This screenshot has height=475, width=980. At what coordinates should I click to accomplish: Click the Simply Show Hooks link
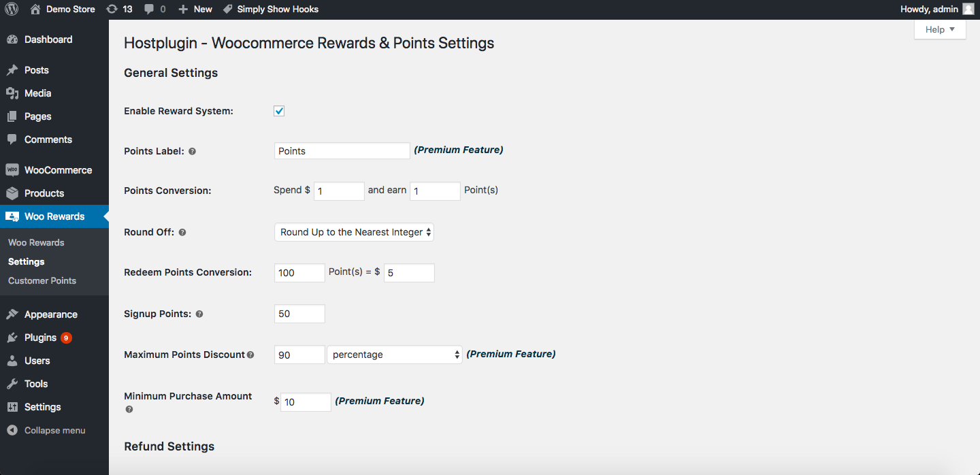click(277, 10)
